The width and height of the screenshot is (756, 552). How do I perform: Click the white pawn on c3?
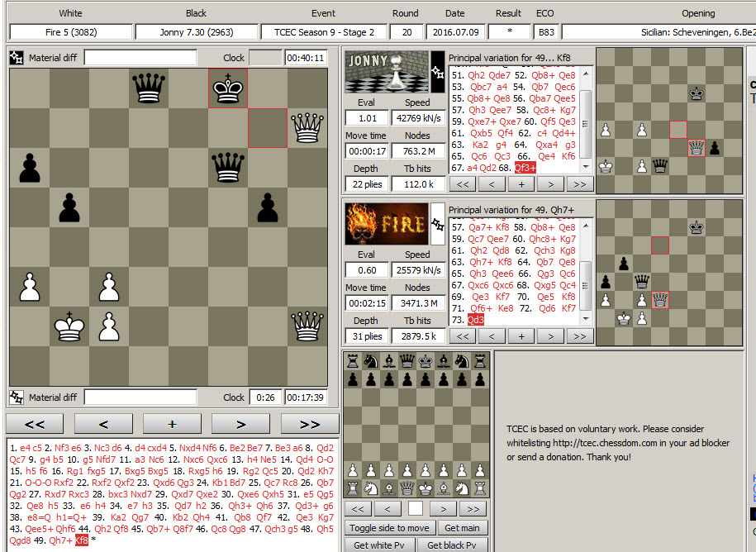(109, 287)
